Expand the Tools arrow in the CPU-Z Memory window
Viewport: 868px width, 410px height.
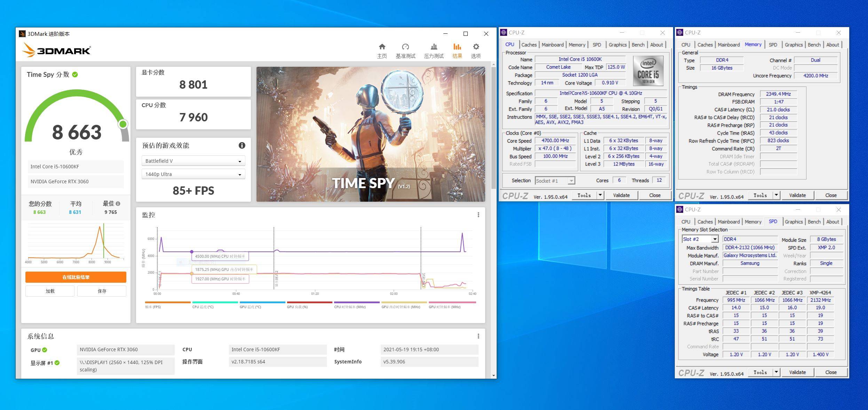(776, 195)
